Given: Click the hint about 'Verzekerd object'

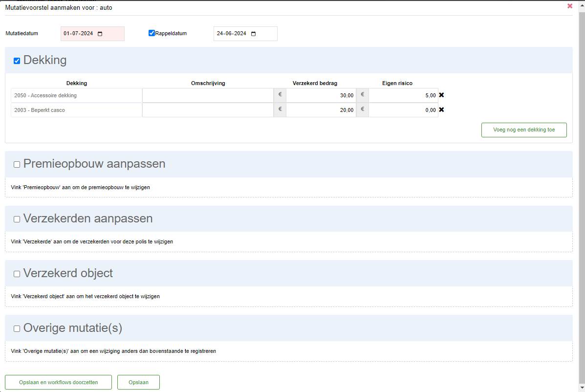Looking at the screenshot, I should 85,297.
